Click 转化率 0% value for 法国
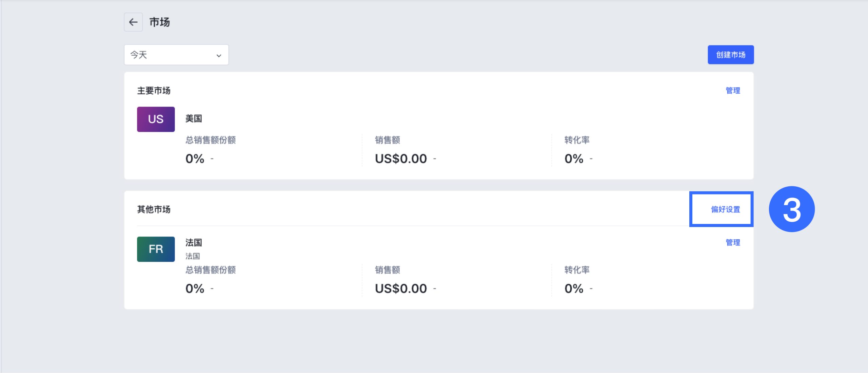 click(574, 288)
